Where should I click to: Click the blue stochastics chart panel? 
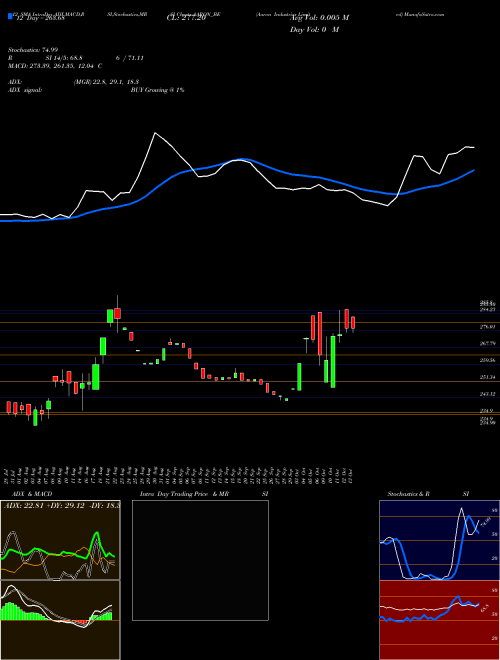[x=439, y=540]
